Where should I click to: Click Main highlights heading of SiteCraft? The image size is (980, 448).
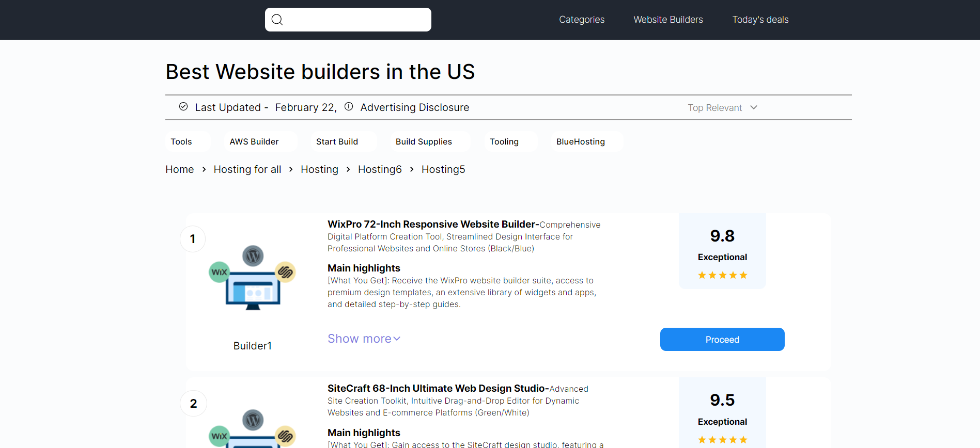point(364,433)
